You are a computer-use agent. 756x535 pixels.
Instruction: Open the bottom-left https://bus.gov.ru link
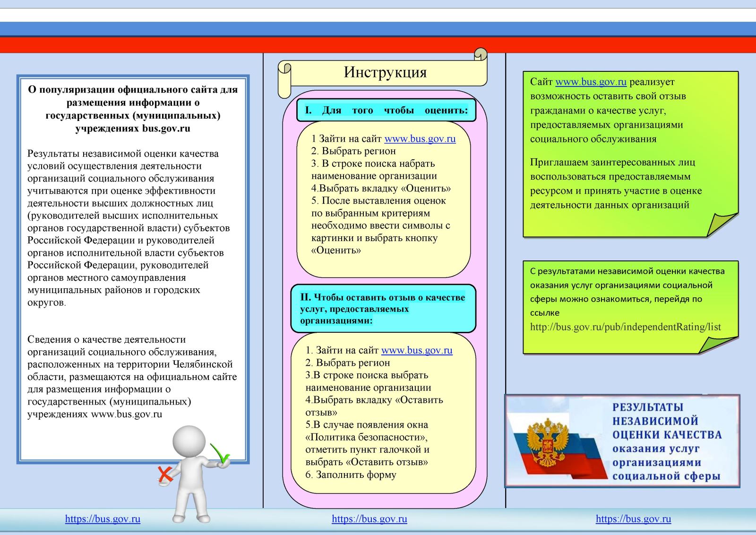(x=103, y=519)
